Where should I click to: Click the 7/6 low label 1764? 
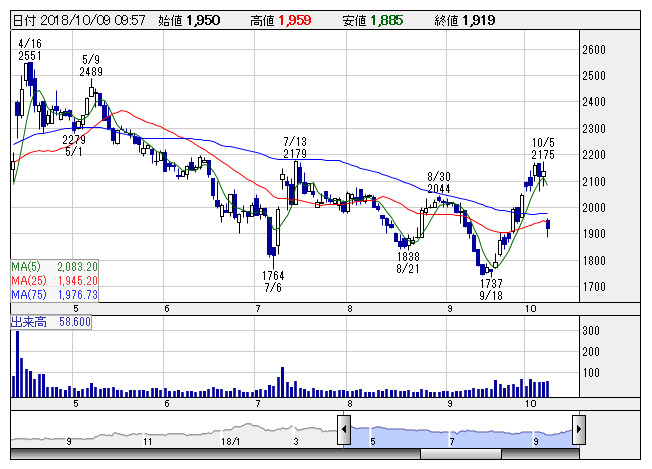click(274, 275)
